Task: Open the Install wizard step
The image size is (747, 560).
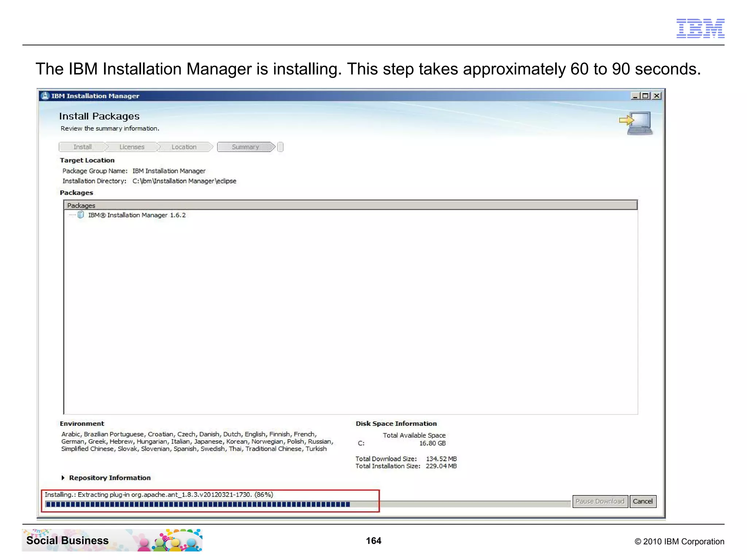Action: pos(82,147)
